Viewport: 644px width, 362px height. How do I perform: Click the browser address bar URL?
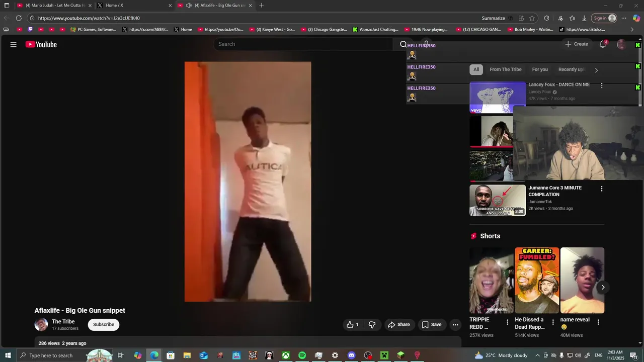point(89,18)
